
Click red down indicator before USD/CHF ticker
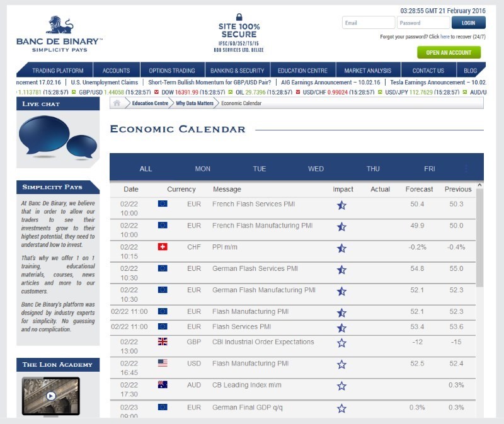click(x=298, y=92)
